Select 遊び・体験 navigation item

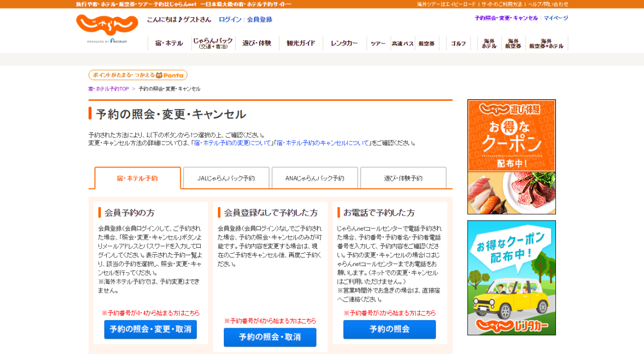[x=257, y=43]
